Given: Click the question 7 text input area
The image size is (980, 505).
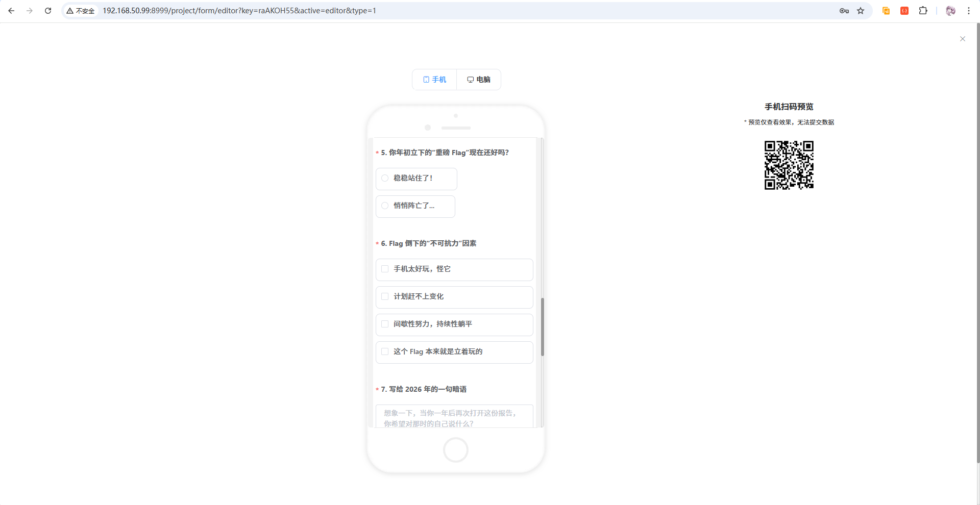Looking at the screenshot, I should [454, 417].
